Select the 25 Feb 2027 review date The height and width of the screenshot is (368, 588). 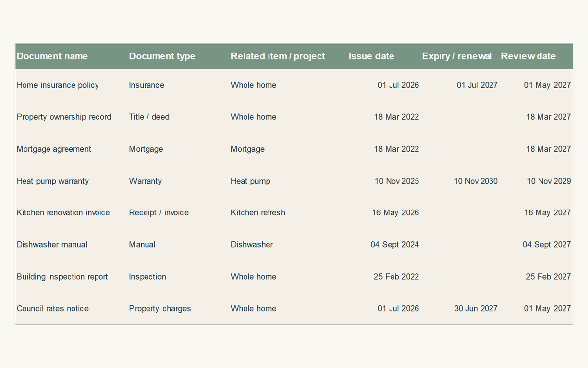(x=548, y=276)
